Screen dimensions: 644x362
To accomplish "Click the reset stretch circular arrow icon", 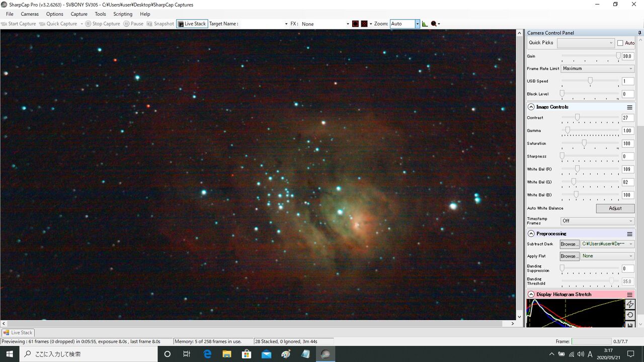I will pyautogui.click(x=630, y=315).
